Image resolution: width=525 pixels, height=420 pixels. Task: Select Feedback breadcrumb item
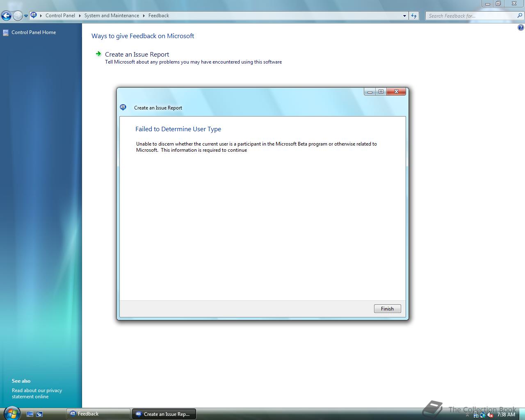[159, 16]
